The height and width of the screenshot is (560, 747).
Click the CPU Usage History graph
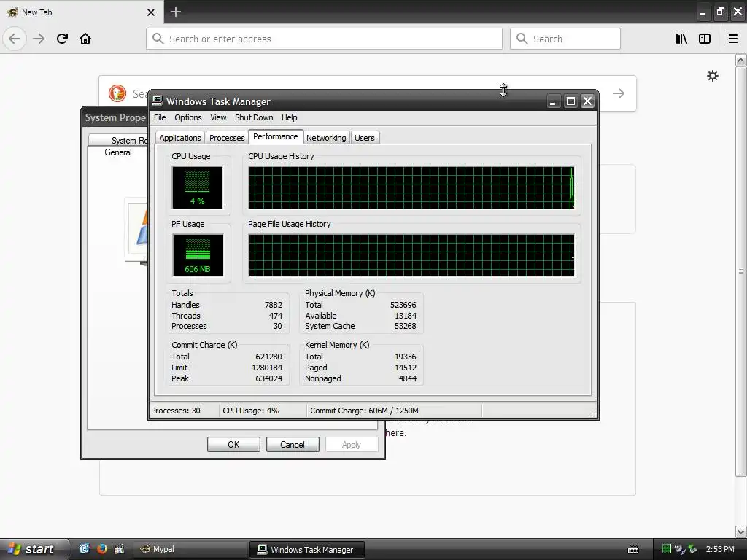(x=411, y=187)
